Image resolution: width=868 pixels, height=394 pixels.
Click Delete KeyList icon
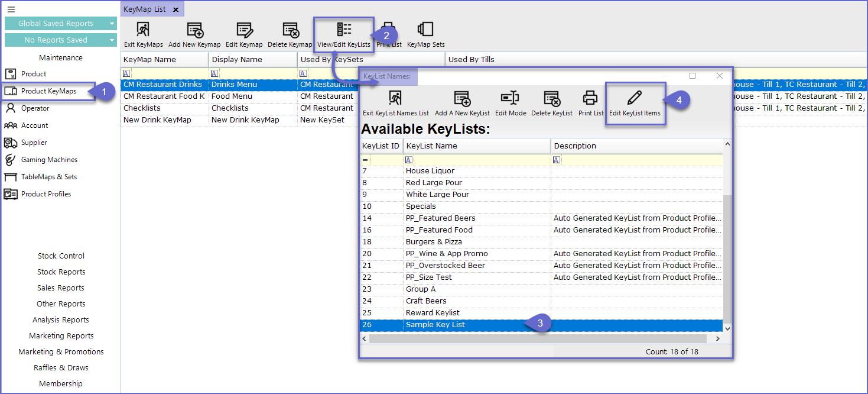tap(552, 104)
